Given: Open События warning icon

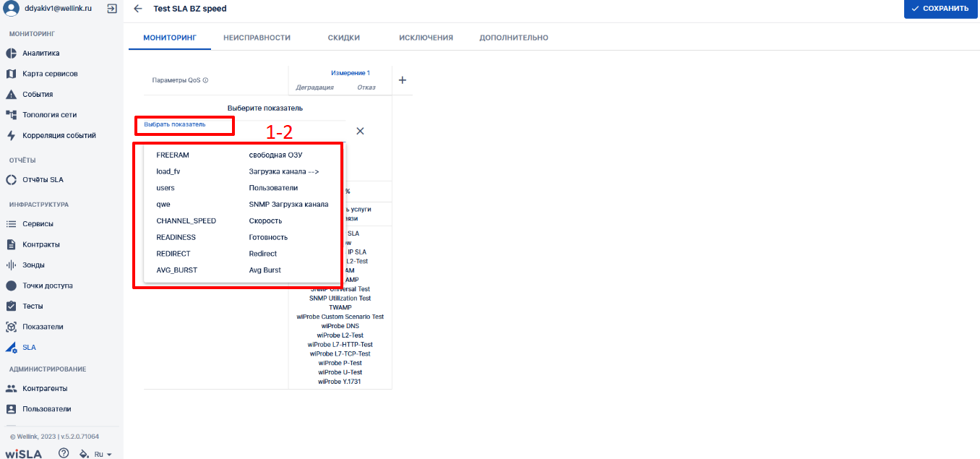Looking at the screenshot, I should tap(11, 94).
